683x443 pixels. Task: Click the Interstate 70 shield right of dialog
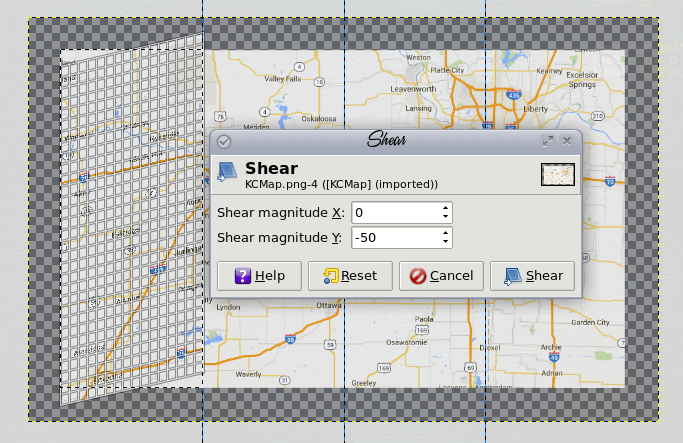(x=610, y=181)
